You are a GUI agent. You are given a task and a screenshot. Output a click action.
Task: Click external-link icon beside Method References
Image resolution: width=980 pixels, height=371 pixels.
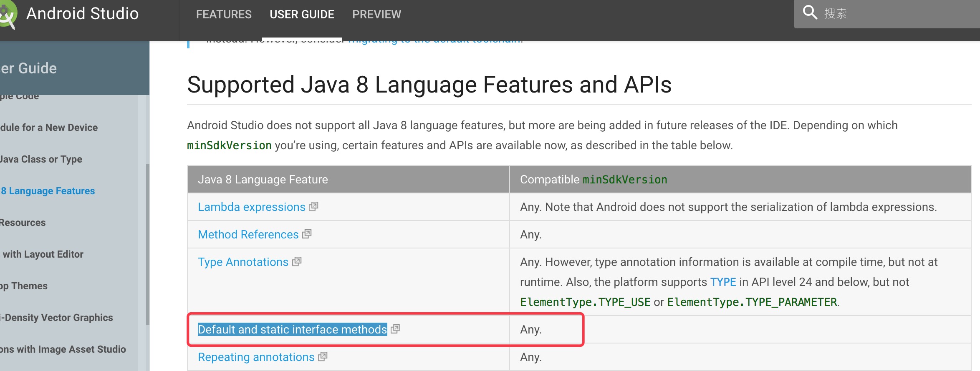pos(307,234)
